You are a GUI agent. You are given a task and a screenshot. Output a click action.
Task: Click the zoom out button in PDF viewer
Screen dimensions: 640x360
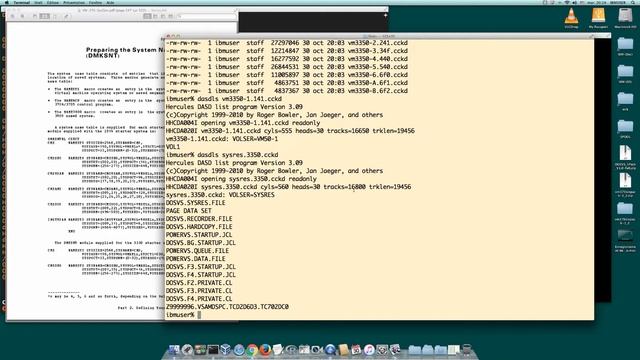(12, 16)
